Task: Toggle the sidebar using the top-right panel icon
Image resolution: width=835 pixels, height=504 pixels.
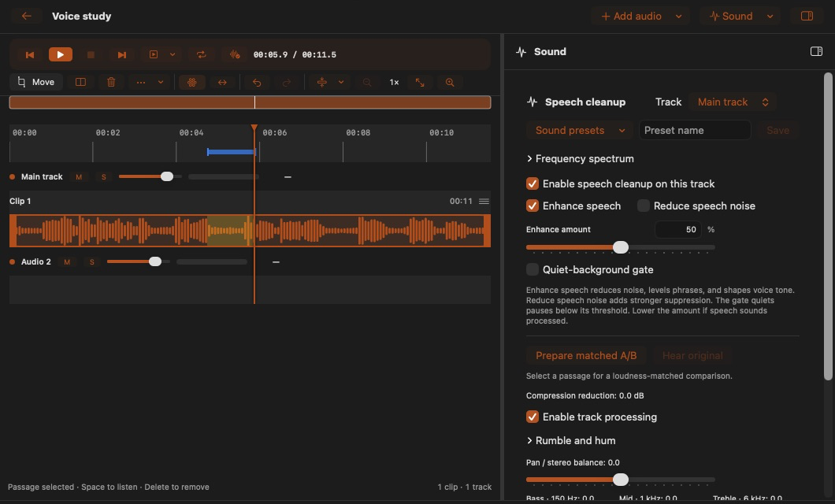Action: [807, 16]
